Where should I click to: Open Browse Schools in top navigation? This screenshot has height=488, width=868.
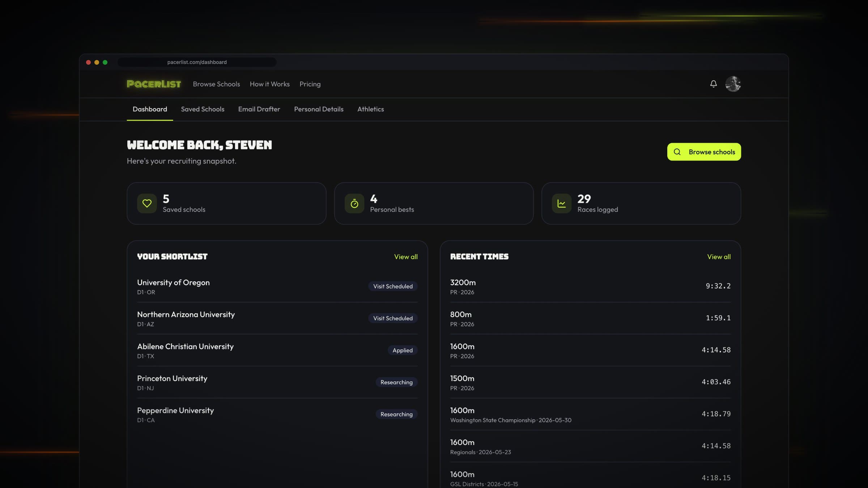click(x=216, y=84)
